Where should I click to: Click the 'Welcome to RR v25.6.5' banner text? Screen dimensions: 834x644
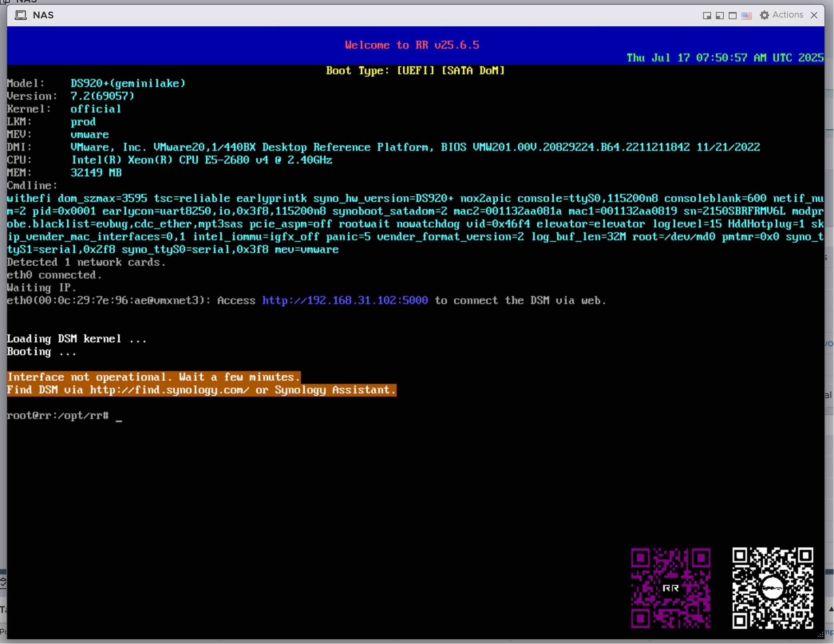coord(412,45)
